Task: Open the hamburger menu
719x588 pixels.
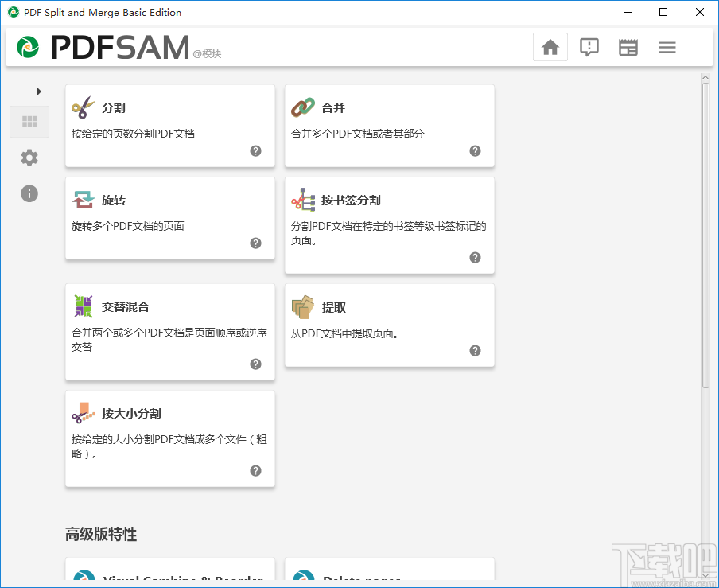Action: (x=667, y=47)
